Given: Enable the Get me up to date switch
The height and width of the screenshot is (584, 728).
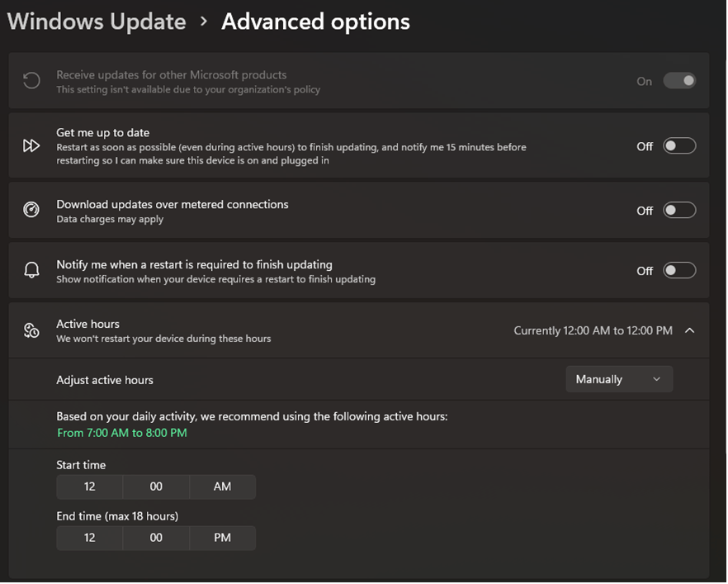Looking at the screenshot, I should [679, 146].
